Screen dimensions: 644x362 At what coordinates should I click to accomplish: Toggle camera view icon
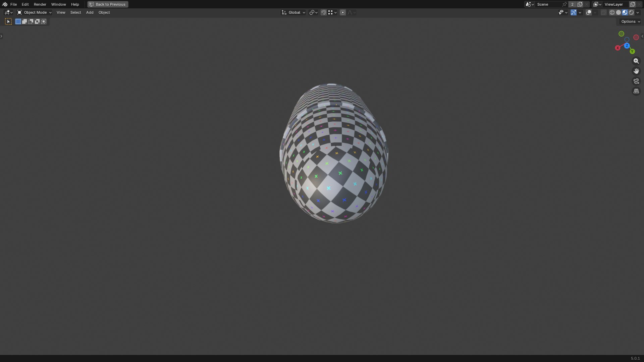[636, 81]
